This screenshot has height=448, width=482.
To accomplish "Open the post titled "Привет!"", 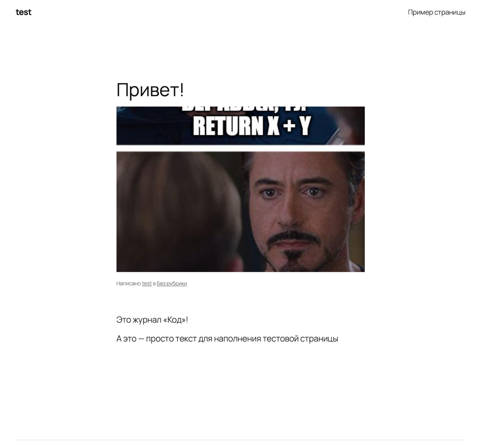I will coord(150,90).
